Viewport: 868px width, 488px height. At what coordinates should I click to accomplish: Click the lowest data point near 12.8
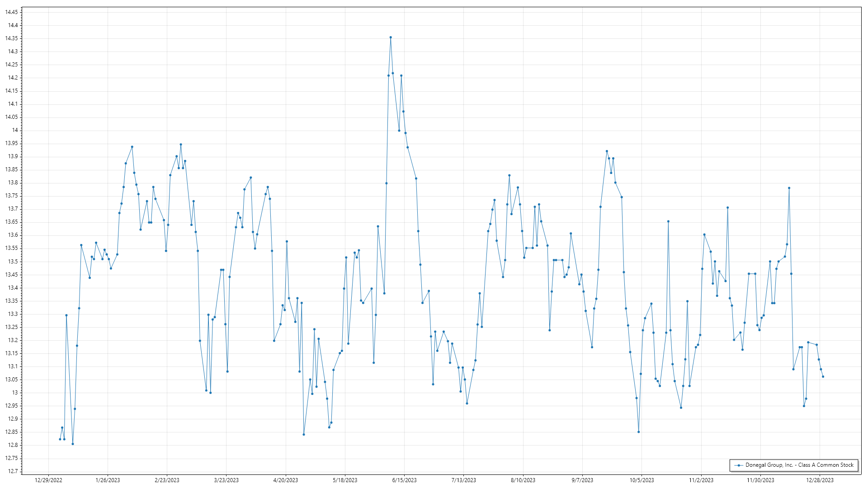[x=73, y=444]
